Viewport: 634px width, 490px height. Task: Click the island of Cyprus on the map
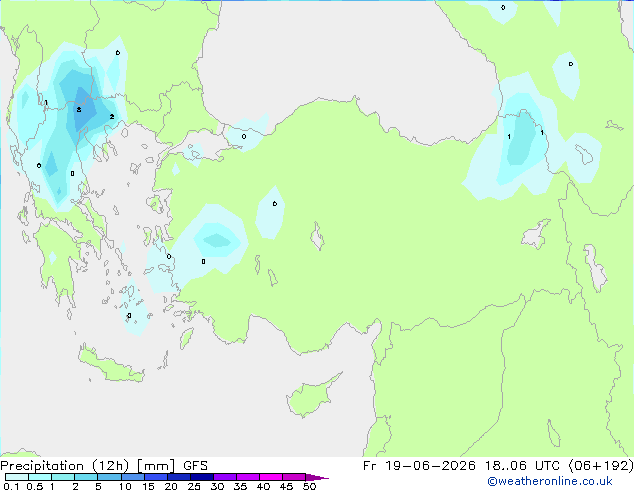tap(309, 397)
